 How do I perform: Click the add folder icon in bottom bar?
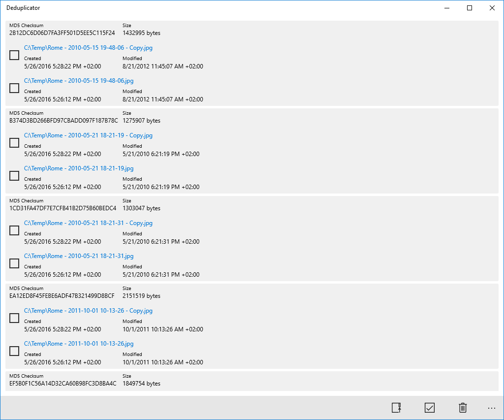point(396,408)
